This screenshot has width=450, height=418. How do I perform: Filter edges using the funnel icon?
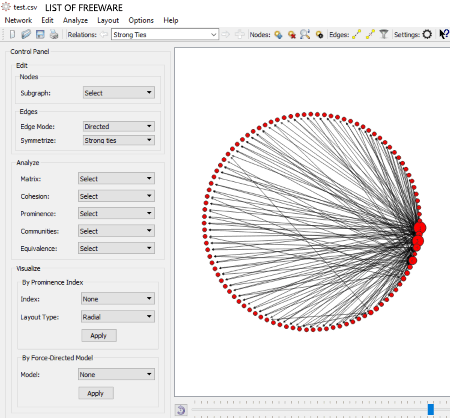(x=384, y=34)
